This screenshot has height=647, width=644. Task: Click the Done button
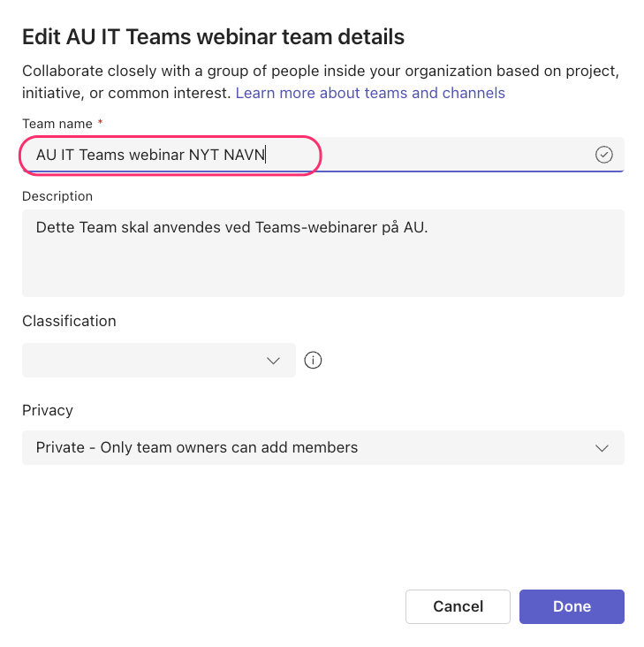[572, 606]
